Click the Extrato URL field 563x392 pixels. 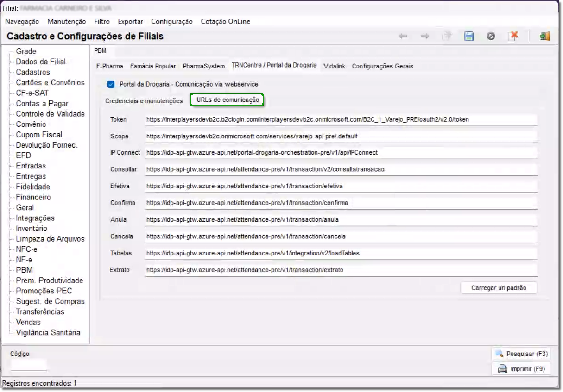pyautogui.click(x=341, y=270)
